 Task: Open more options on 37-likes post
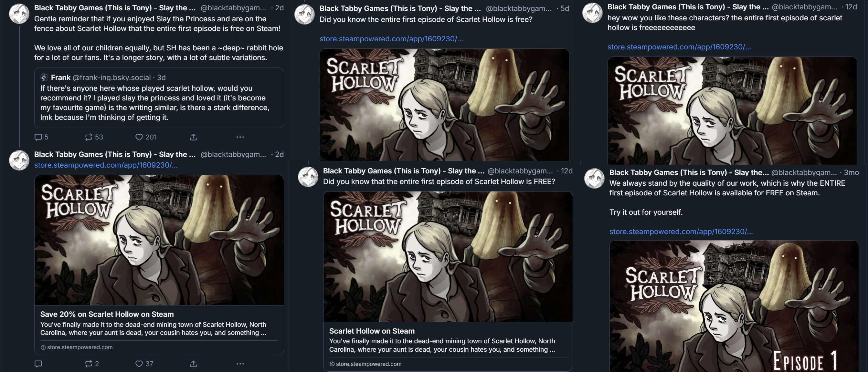tap(240, 364)
